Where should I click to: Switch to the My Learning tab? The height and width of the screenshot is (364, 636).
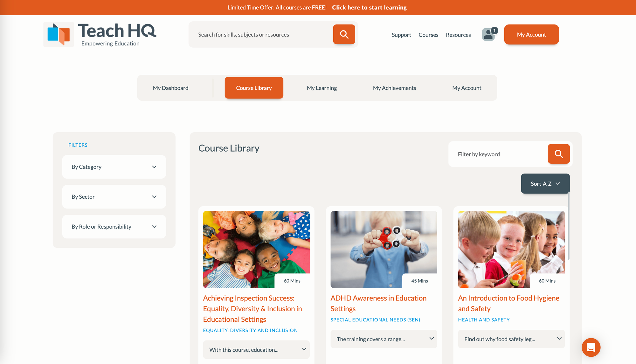click(322, 88)
